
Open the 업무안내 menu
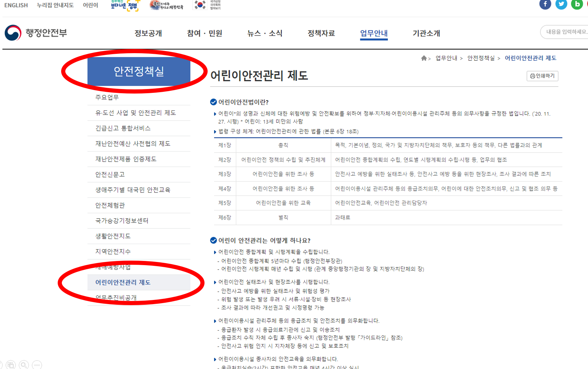[374, 33]
